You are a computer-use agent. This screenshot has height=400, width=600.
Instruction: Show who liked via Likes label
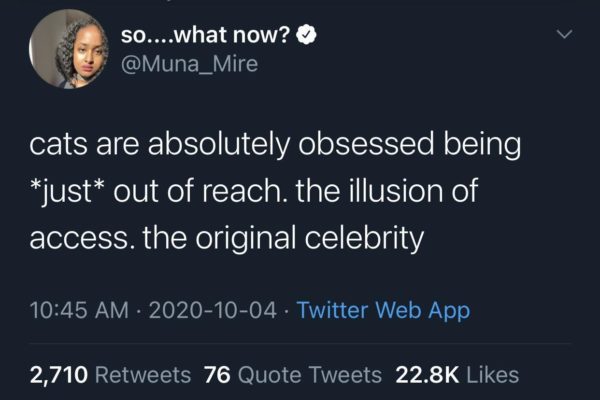pos(491,375)
